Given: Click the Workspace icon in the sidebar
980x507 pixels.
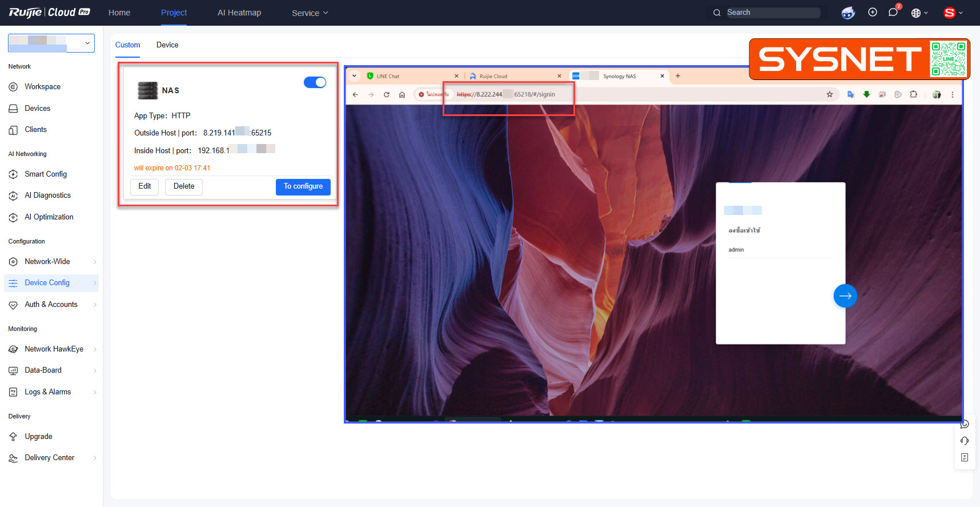Looking at the screenshot, I should click(13, 87).
